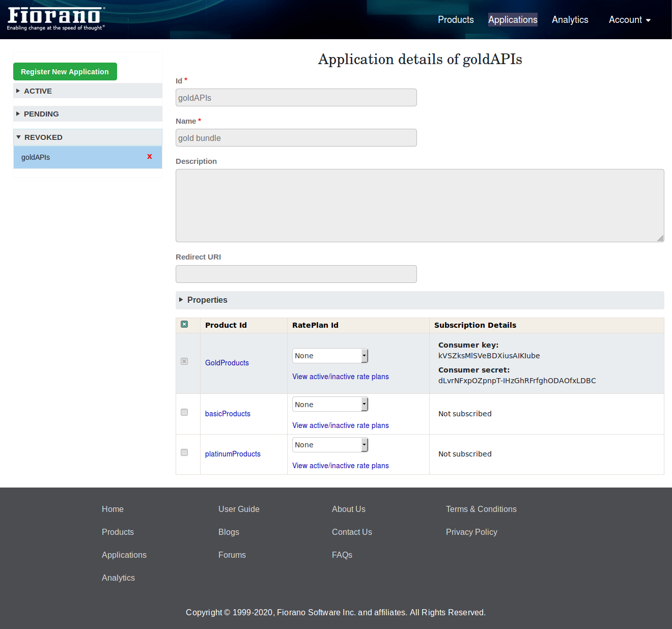The width and height of the screenshot is (672, 629).
Task: Click the Consumer key value kVSZksMlSVeBDXiusAIKlube
Action: tap(489, 356)
